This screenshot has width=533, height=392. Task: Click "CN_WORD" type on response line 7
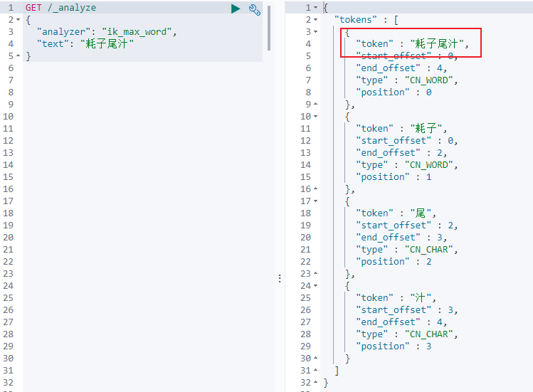point(428,80)
